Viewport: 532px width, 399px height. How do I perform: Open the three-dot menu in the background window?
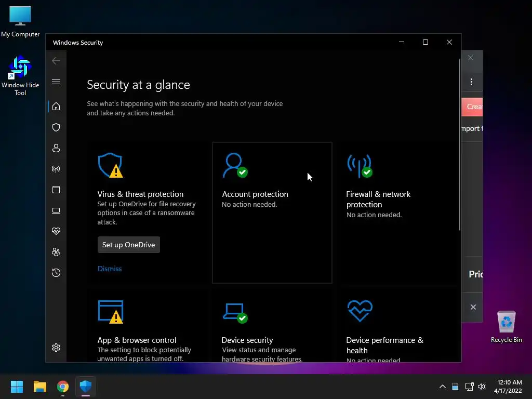(x=471, y=82)
